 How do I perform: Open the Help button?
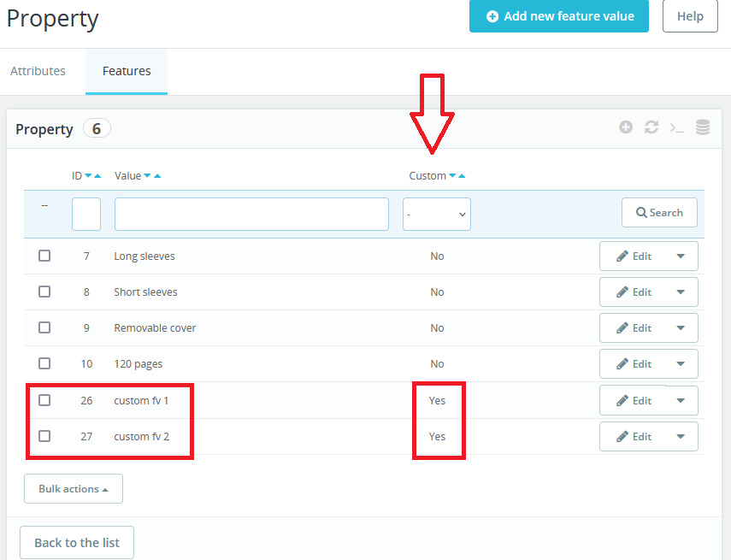point(690,16)
